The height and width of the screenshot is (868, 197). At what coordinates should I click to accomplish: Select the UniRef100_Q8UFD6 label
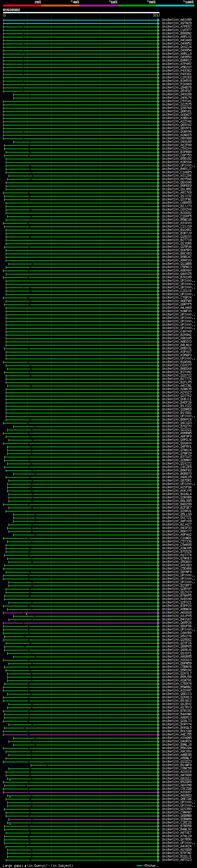point(177,626)
